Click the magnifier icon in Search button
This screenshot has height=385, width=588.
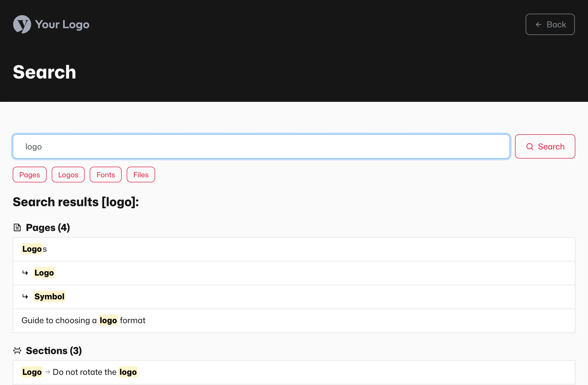[x=530, y=147]
